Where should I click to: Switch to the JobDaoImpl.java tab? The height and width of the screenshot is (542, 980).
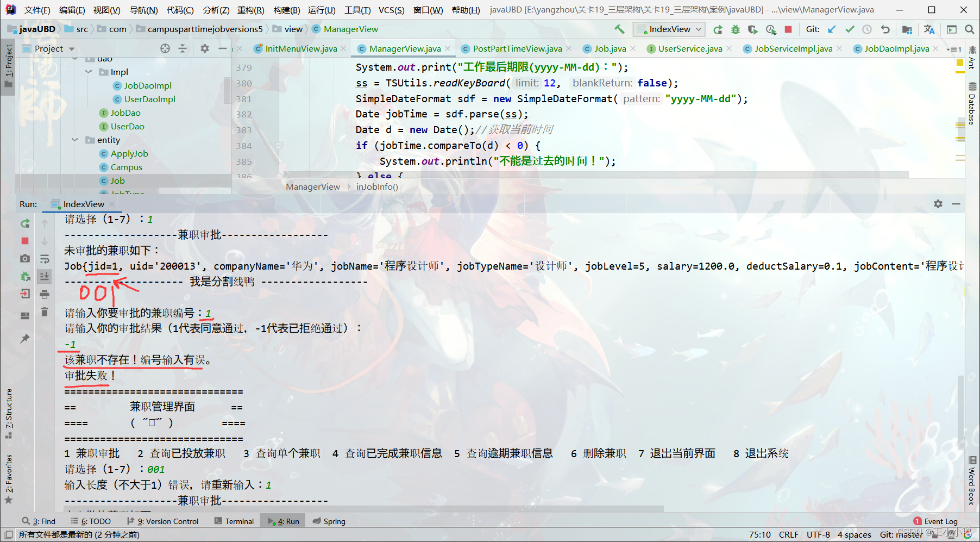896,49
